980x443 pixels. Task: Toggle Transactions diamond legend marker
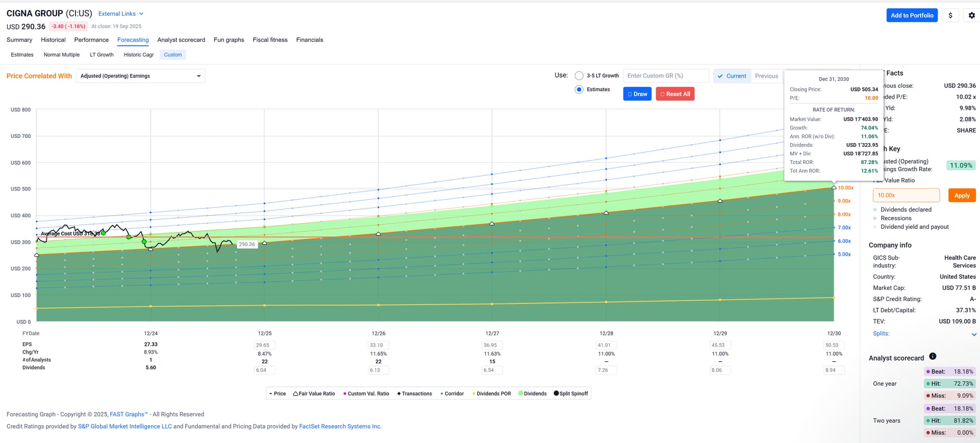coord(399,394)
